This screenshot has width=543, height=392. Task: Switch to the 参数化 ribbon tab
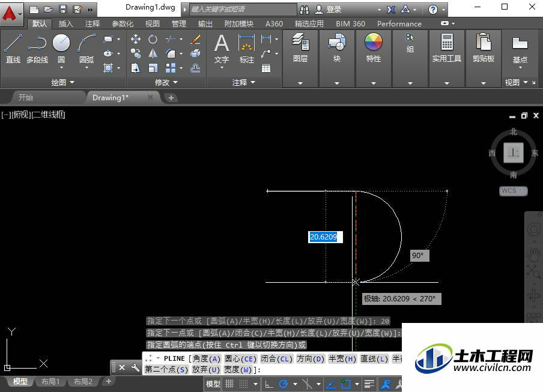point(123,23)
